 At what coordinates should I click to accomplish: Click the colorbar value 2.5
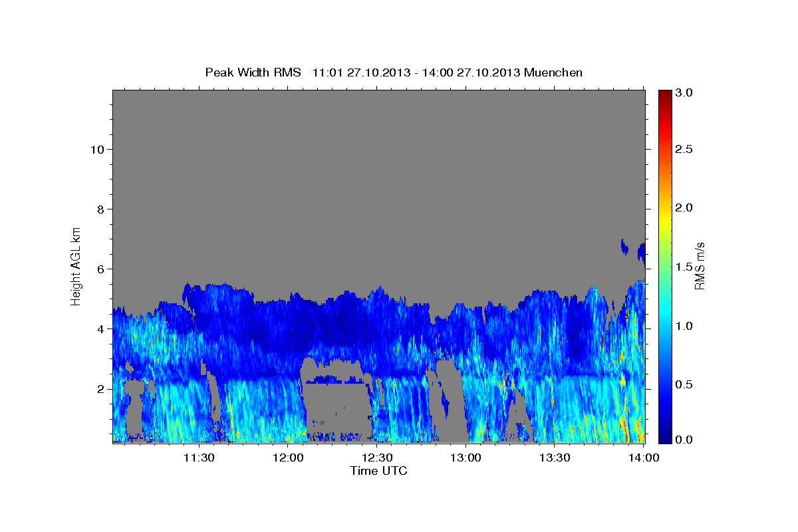point(684,150)
